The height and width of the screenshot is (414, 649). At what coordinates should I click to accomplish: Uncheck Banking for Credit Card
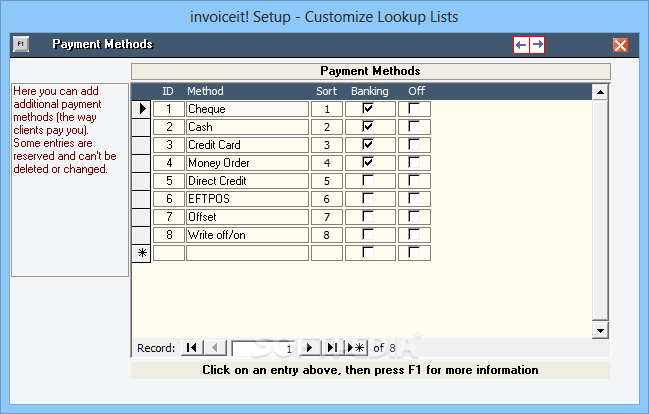tap(368, 144)
